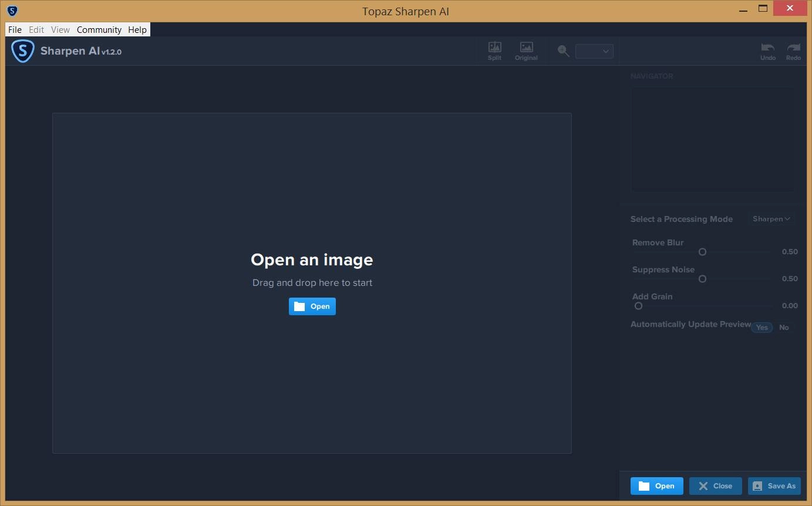This screenshot has width=812, height=506.
Task: Click the bottom-right Open button
Action: coord(657,486)
